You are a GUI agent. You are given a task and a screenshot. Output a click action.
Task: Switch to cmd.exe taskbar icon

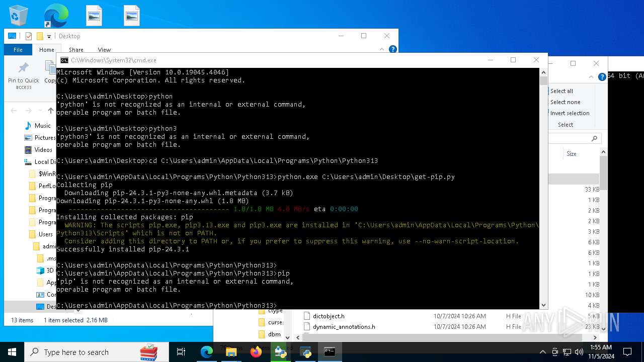[330, 352]
